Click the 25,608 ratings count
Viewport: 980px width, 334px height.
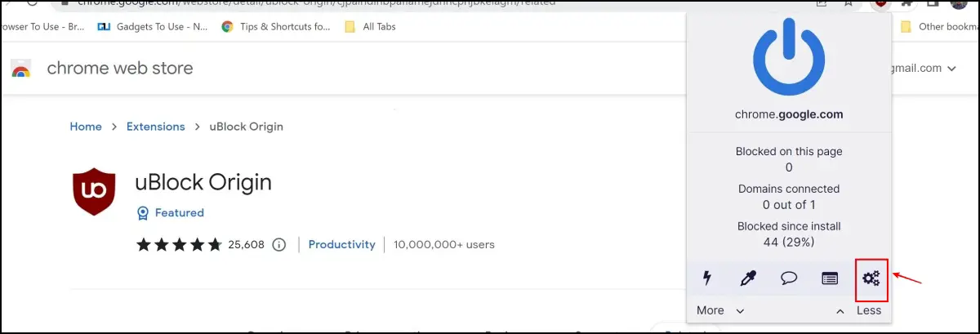[x=245, y=244]
